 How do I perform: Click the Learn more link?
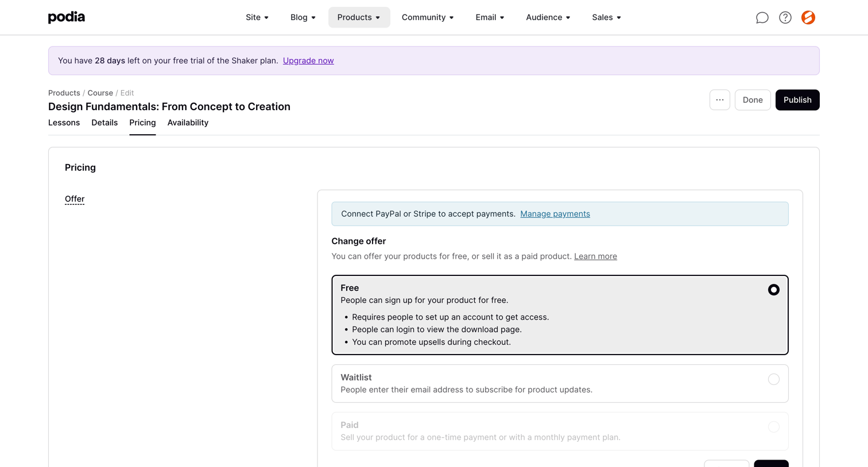tap(595, 256)
